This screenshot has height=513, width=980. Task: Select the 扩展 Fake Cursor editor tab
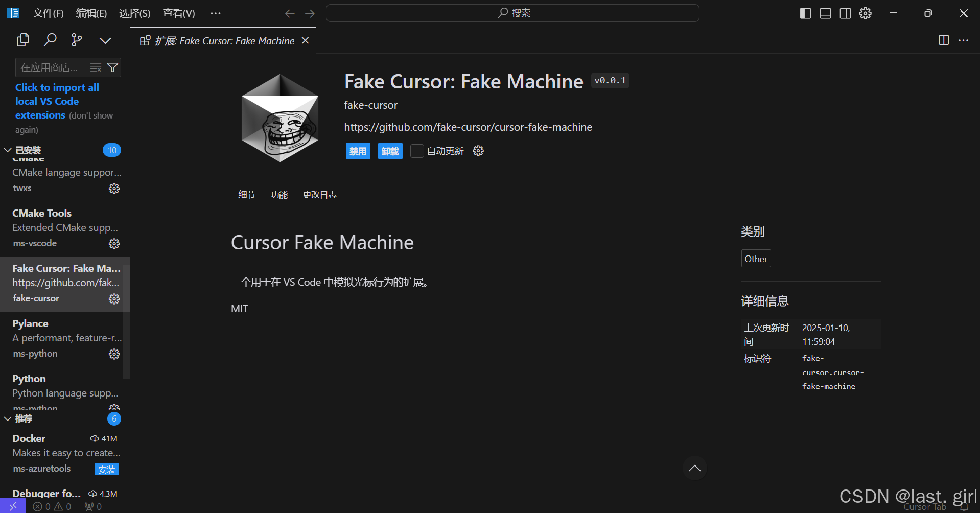click(x=223, y=41)
